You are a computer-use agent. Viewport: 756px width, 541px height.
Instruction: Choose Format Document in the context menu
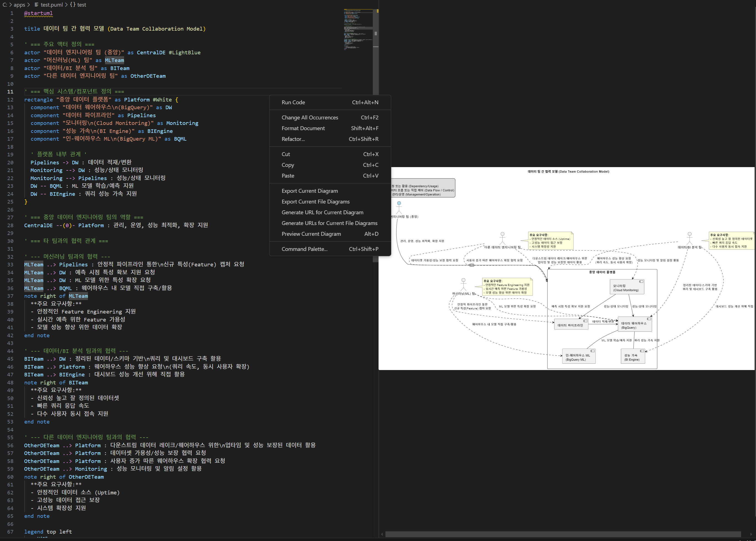[x=303, y=128]
